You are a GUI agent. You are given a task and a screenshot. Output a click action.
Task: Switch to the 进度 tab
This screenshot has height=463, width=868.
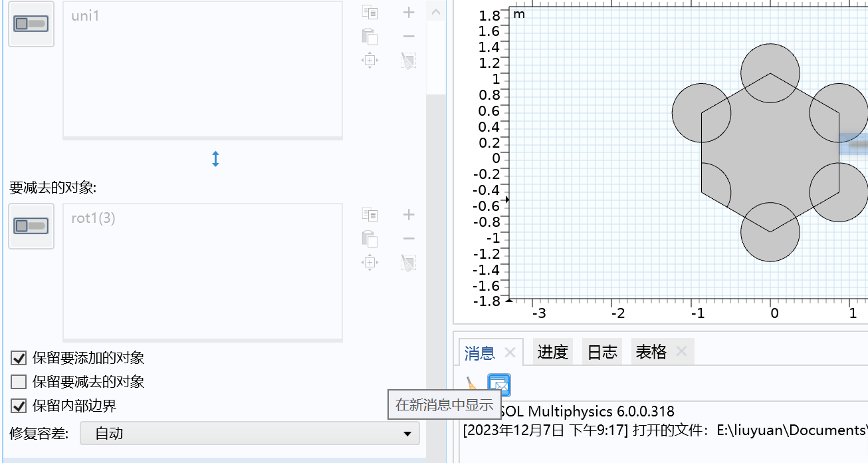point(553,352)
